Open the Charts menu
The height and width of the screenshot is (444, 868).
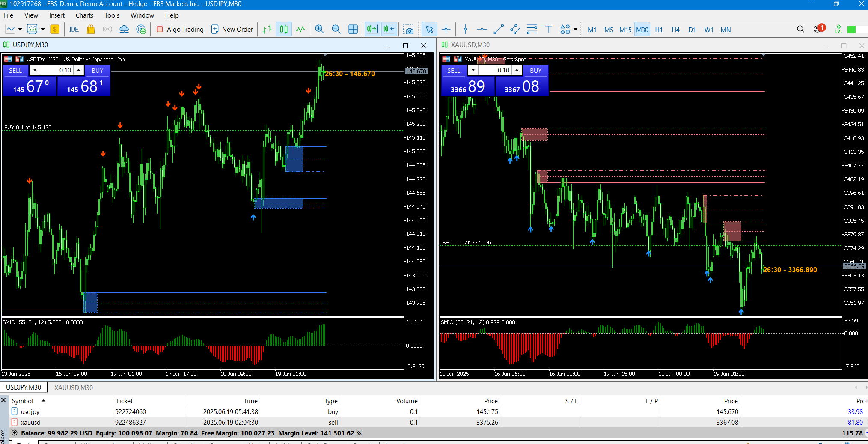pyautogui.click(x=84, y=15)
